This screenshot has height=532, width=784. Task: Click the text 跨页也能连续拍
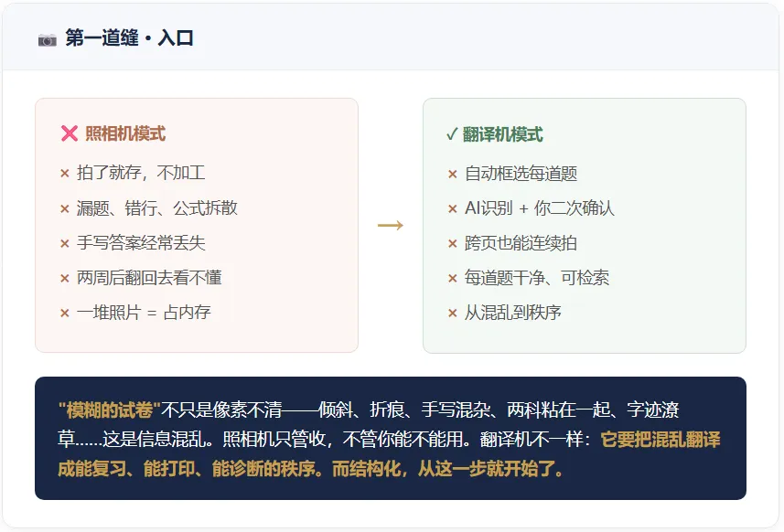coord(521,243)
